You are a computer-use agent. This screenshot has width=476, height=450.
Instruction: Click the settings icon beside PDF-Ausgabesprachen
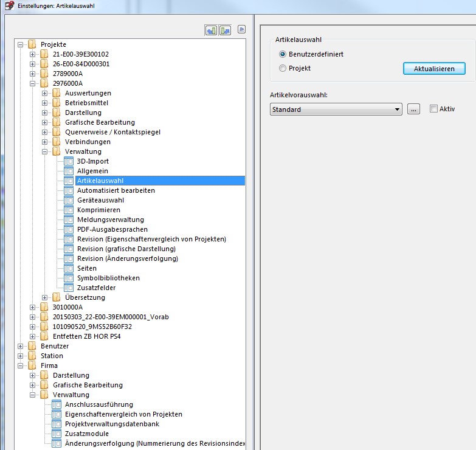pos(69,229)
